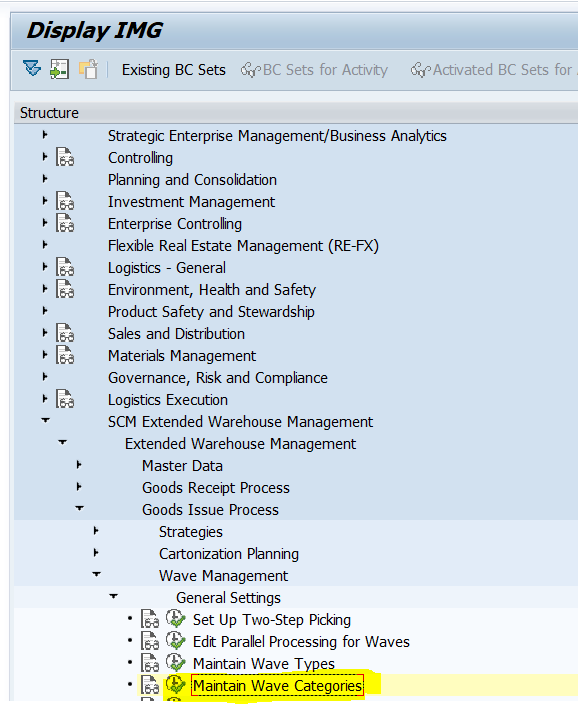The width and height of the screenshot is (578, 704).
Task: Collapse the Wave Management node
Action: click(97, 574)
